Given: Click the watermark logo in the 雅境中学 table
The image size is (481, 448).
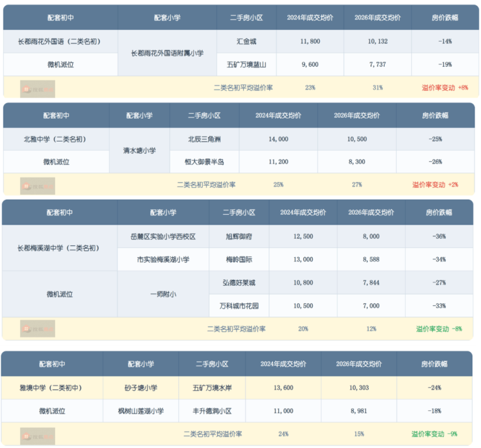Looking at the screenshot, I should (x=37, y=434).
